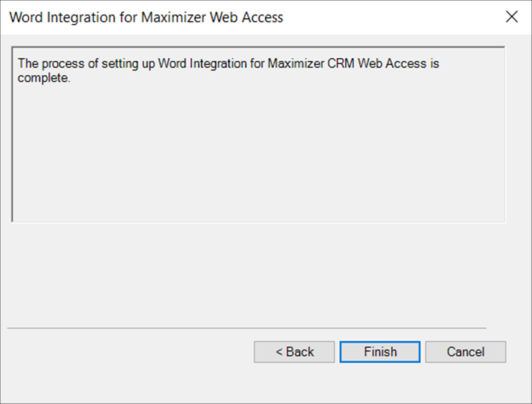This screenshot has height=404, width=532.
Task: Select the word 'complete.' in the message
Action: (44, 78)
